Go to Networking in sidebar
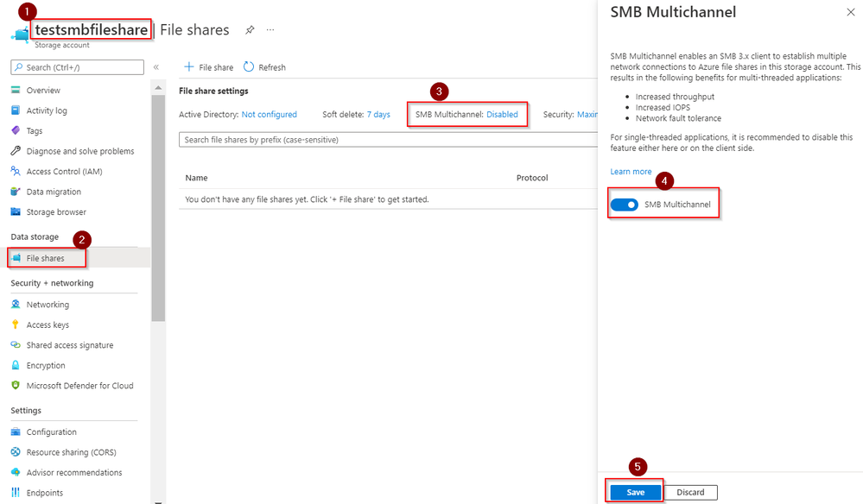This screenshot has width=863, height=504. tap(48, 305)
